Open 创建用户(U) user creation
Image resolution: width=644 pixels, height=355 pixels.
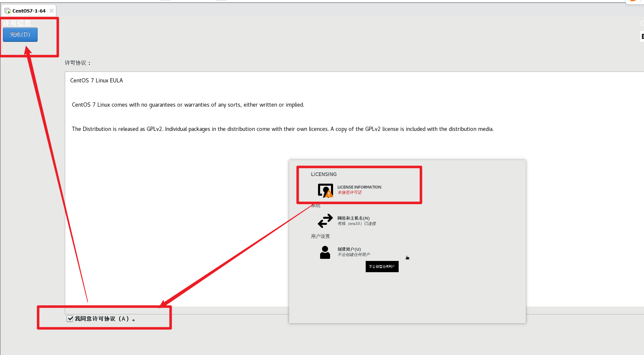pyautogui.click(x=349, y=249)
